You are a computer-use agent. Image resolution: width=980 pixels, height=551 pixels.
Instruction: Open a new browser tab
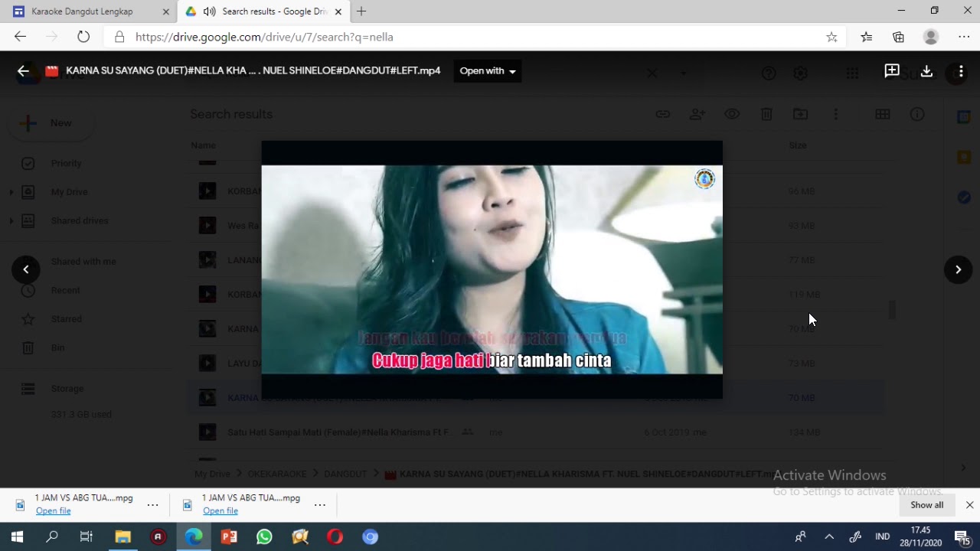tap(361, 11)
